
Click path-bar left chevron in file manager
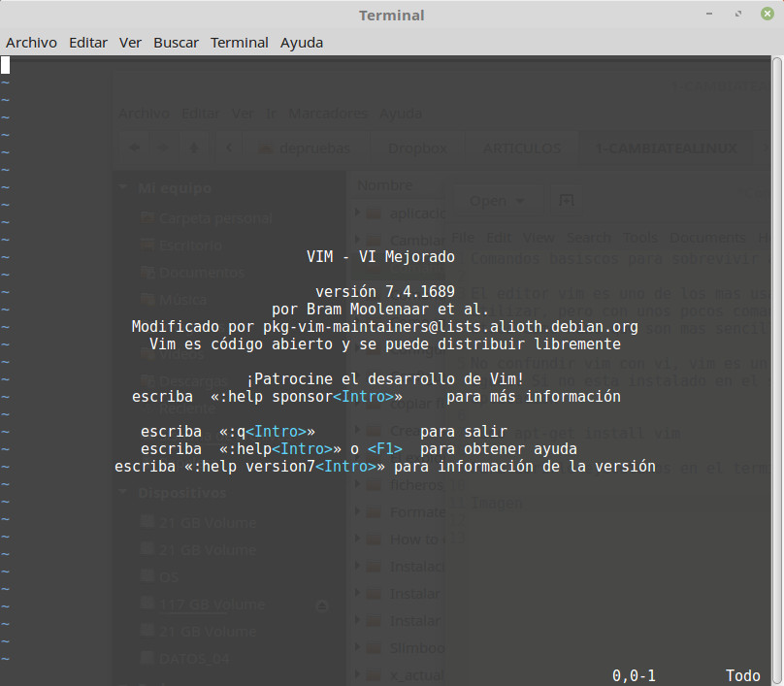(229, 147)
